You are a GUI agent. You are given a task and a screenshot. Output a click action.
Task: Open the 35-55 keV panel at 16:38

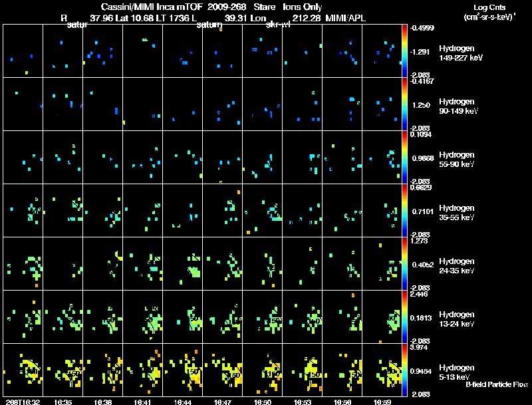pyautogui.click(x=103, y=211)
